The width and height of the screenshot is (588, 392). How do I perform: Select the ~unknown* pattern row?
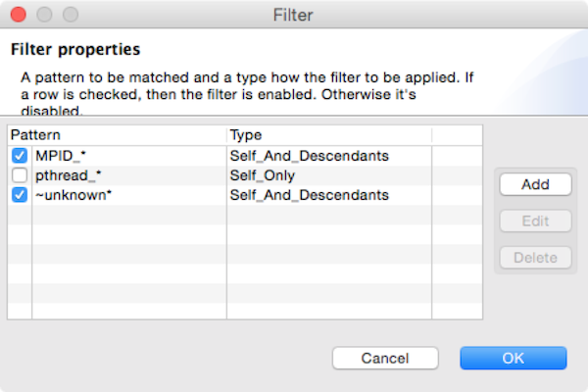click(x=73, y=195)
